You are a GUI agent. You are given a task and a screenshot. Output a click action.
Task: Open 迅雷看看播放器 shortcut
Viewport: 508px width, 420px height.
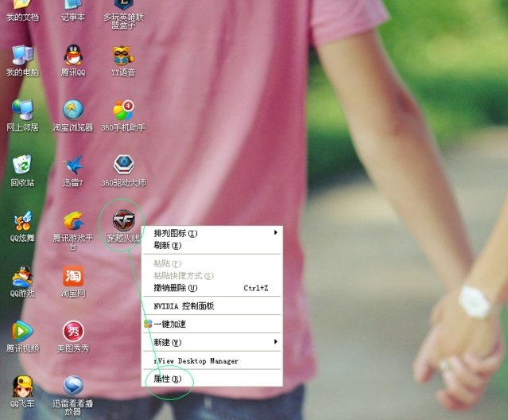coord(73,395)
